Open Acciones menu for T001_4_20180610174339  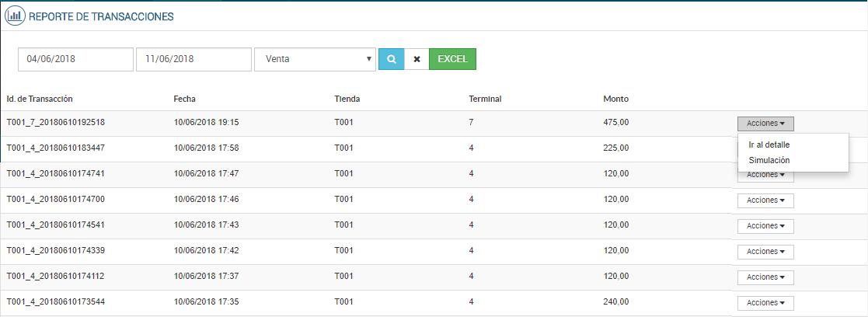765,252
